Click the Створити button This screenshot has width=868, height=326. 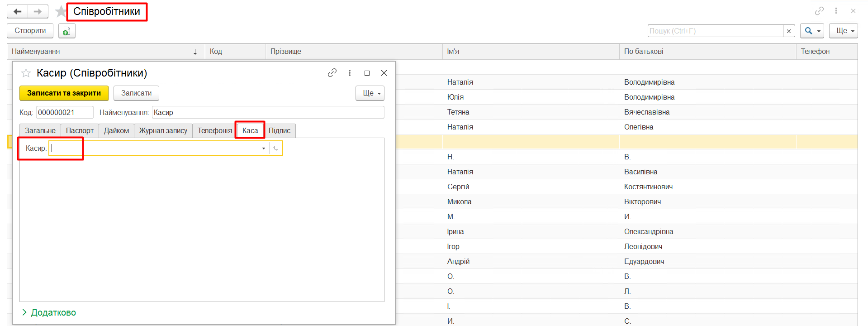point(30,31)
